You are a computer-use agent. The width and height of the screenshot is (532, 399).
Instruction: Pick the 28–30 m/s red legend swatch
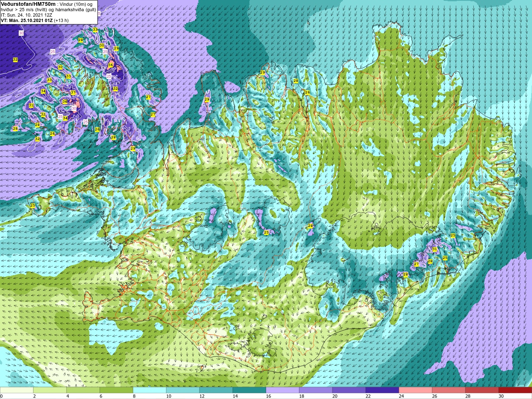tap(482, 390)
